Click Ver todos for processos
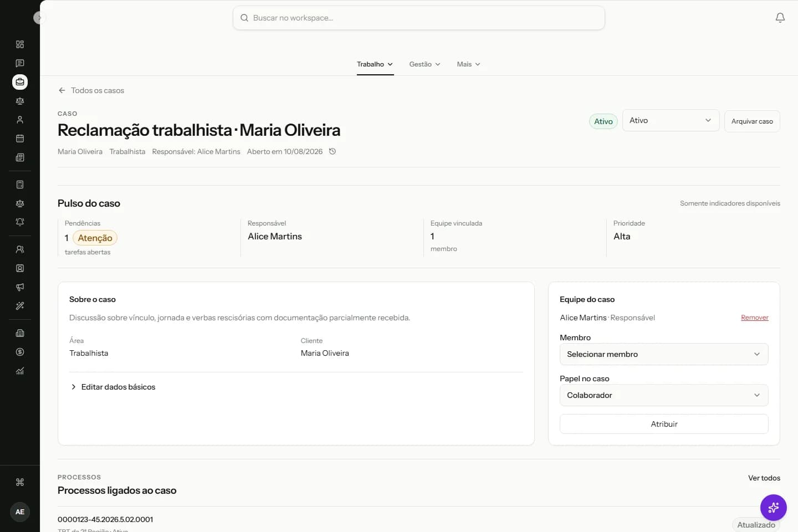The width and height of the screenshot is (798, 532). point(764,478)
